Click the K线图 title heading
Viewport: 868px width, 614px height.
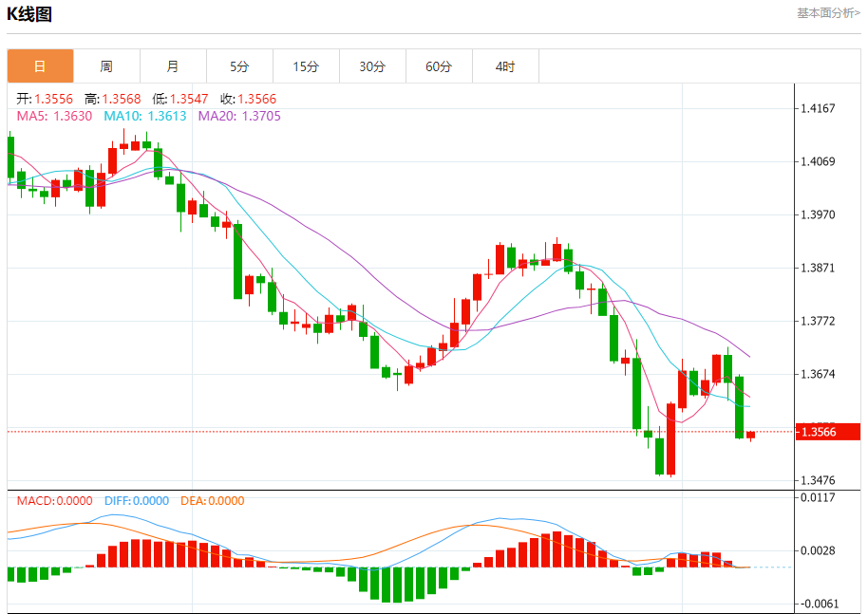click(x=29, y=14)
